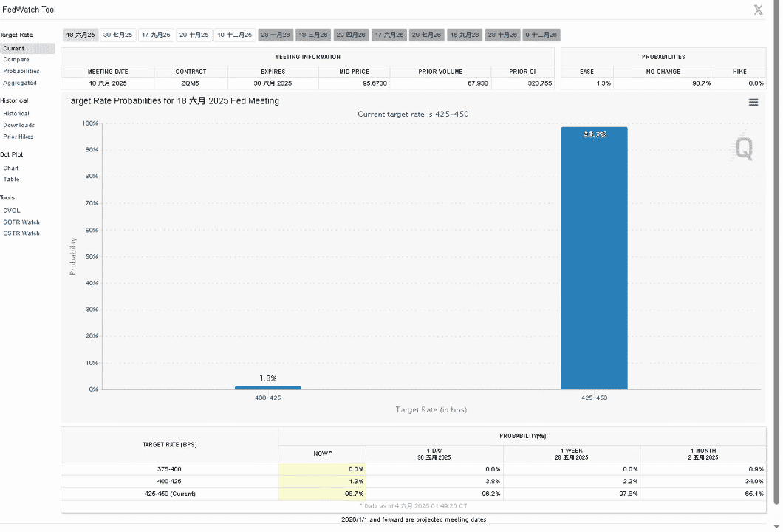Open the 9 十二月26 meeting tab
Viewport: 783px width, 532px height.
[x=541, y=35]
